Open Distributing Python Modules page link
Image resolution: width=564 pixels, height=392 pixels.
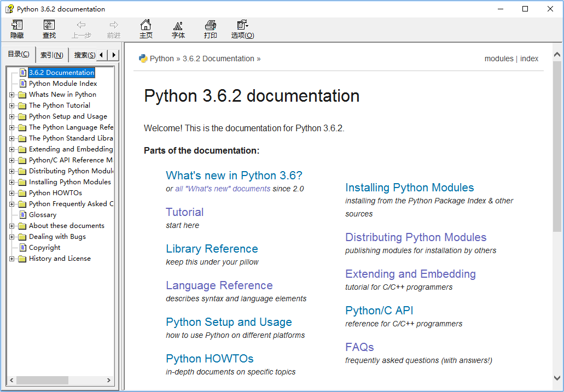(x=416, y=237)
